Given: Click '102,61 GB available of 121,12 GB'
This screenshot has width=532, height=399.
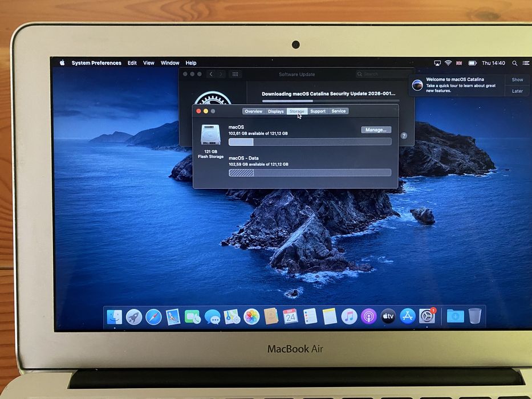Looking at the screenshot, I should coord(258,133).
